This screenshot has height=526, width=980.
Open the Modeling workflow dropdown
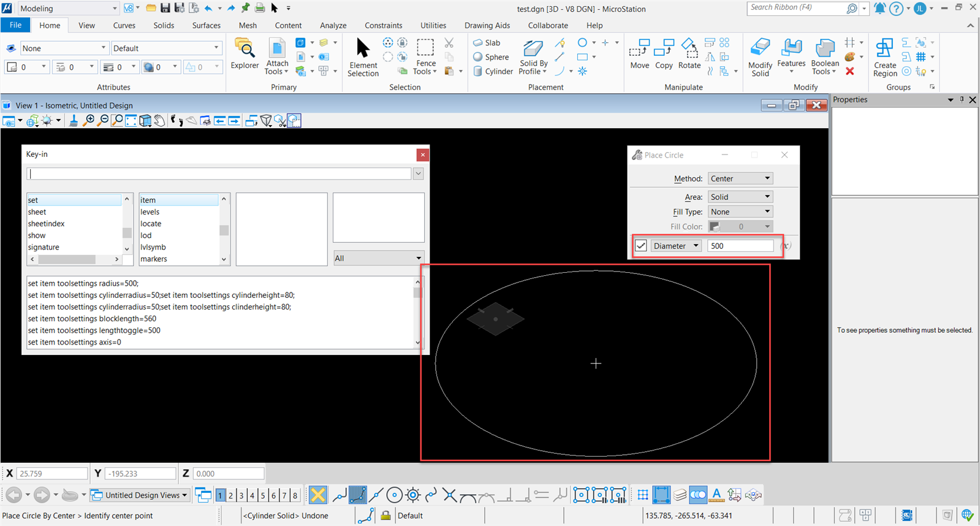coord(67,9)
